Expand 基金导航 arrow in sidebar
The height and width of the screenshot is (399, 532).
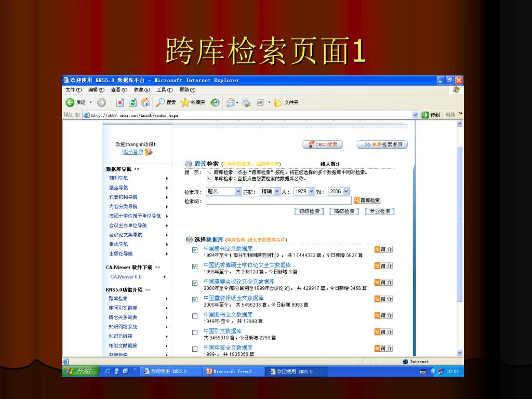tap(167, 188)
